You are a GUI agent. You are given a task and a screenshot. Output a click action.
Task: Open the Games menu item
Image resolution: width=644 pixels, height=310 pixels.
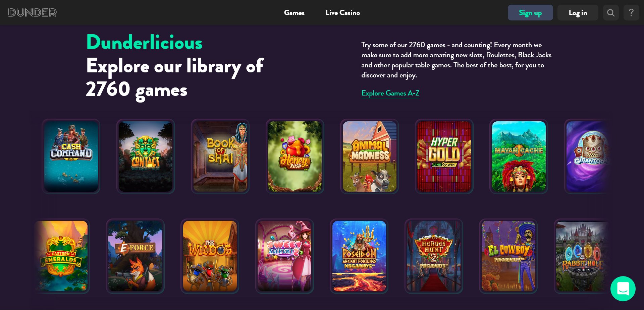pos(294,13)
